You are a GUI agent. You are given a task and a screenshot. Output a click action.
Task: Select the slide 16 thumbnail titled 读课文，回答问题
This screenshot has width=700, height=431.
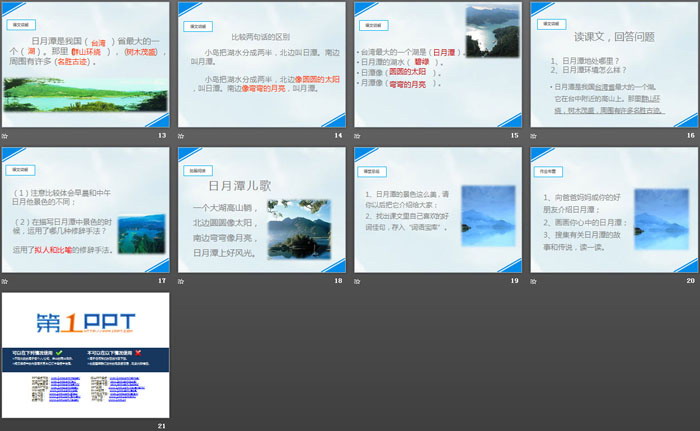point(614,64)
